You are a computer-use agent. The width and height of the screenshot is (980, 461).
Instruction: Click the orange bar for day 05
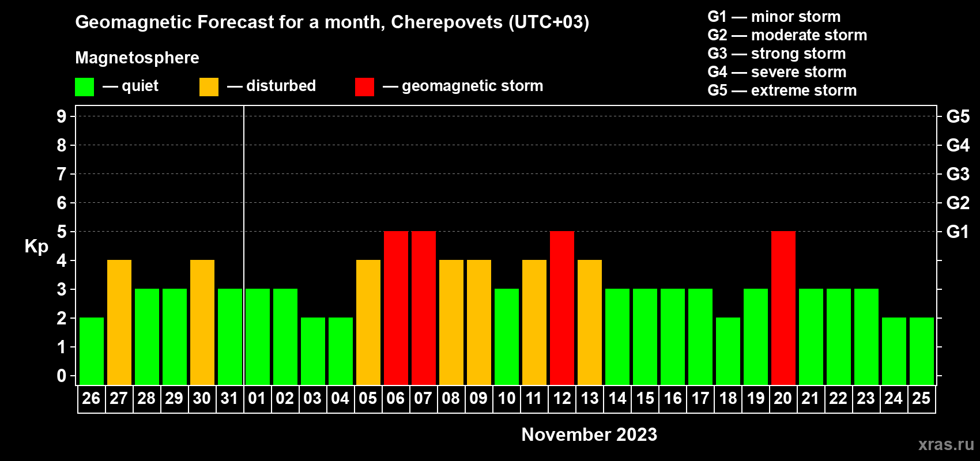368,322
